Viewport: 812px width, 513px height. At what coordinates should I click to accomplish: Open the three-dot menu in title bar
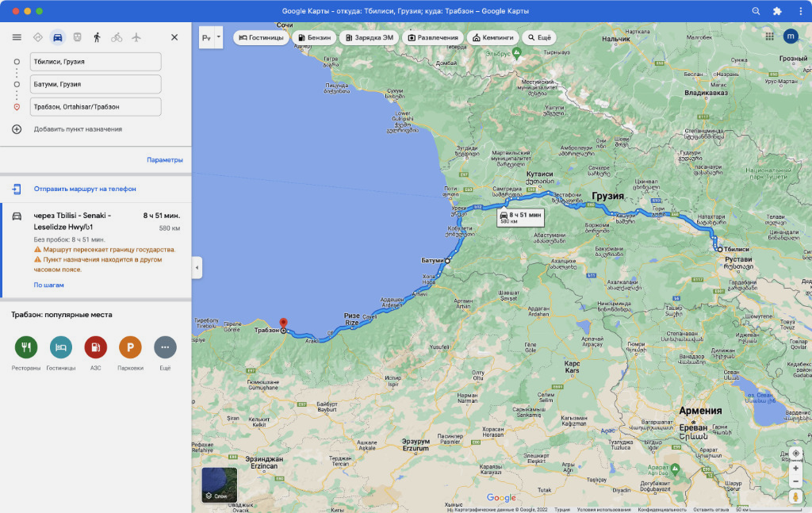[x=801, y=11]
